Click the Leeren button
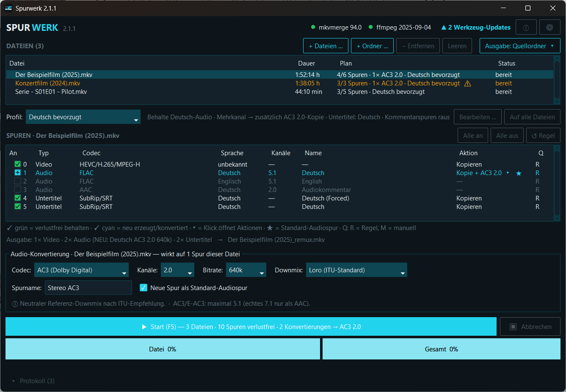 point(457,46)
